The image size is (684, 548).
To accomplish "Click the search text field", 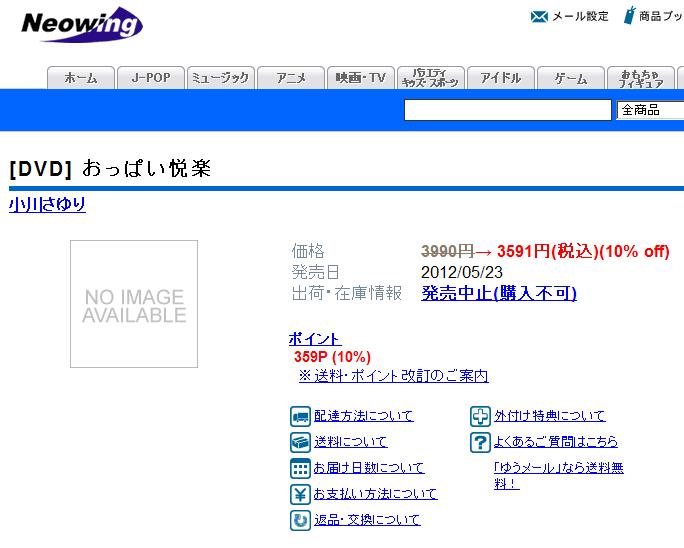I will [508, 110].
